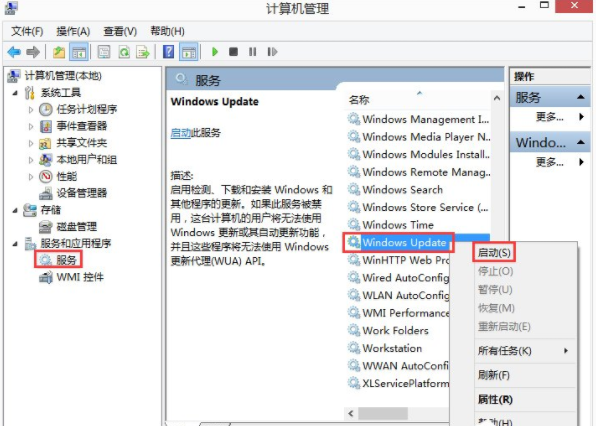Screen dimensions: 596x426
Task: Click the blue Back arrow in toolbar
Action: pos(14,52)
